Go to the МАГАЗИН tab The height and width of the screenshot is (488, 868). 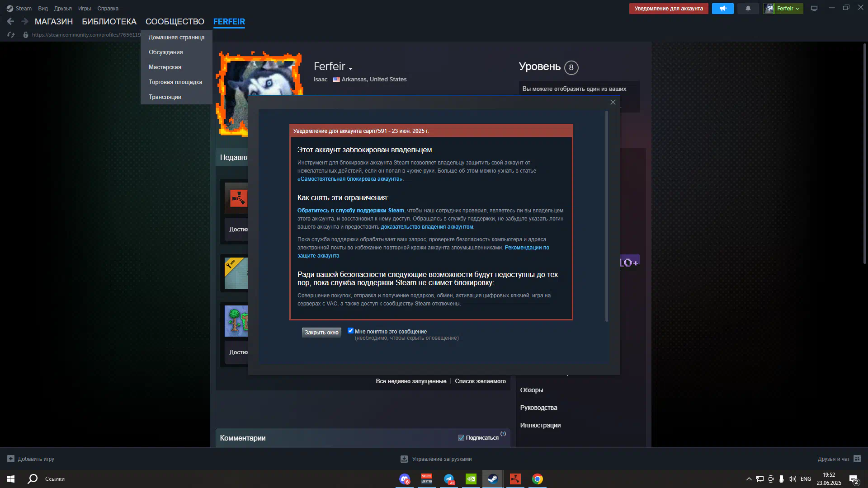54,22
